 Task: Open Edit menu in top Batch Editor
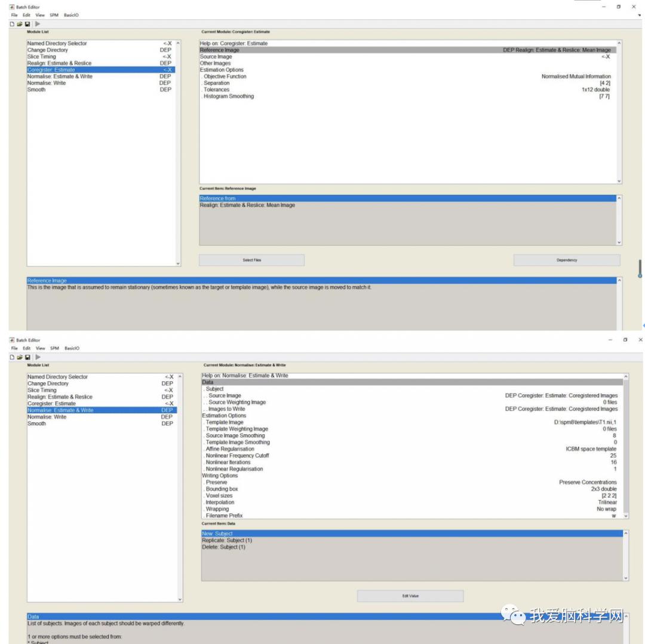click(26, 15)
